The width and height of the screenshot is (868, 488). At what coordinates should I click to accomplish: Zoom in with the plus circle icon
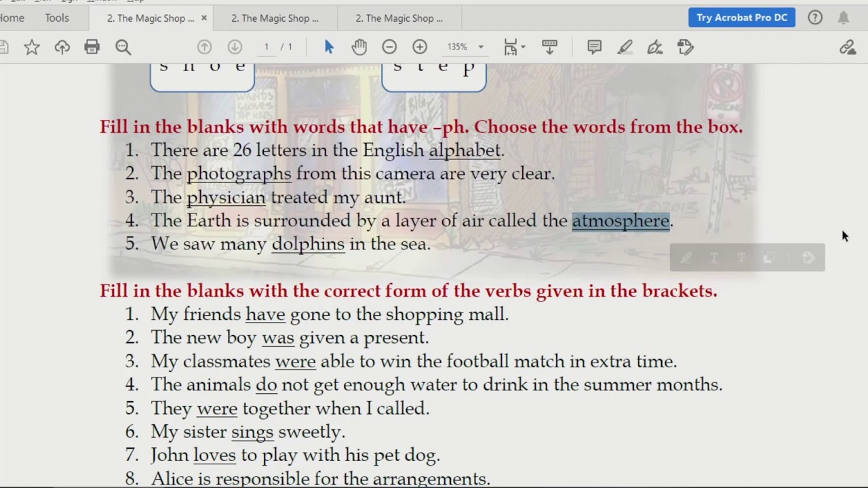[420, 47]
